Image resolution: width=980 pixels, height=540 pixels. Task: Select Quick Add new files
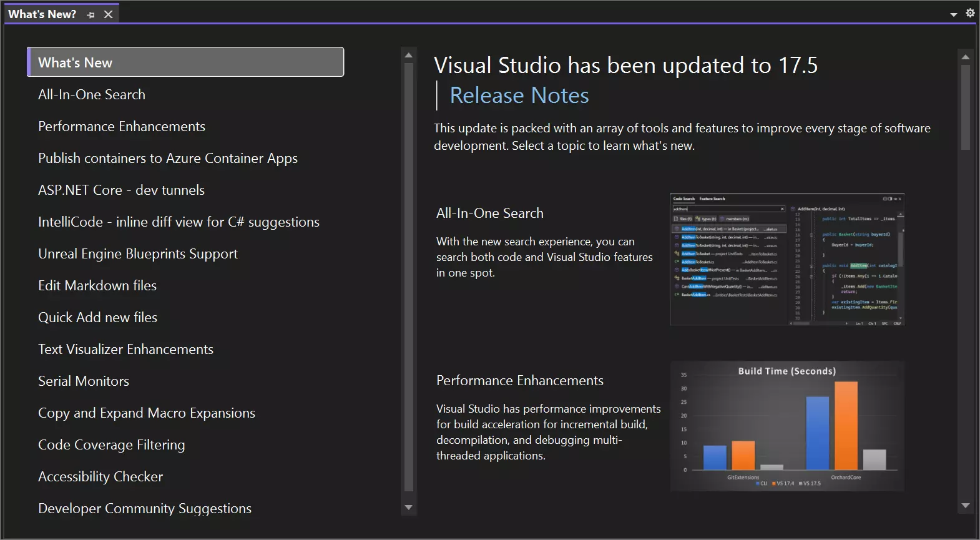pos(97,317)
